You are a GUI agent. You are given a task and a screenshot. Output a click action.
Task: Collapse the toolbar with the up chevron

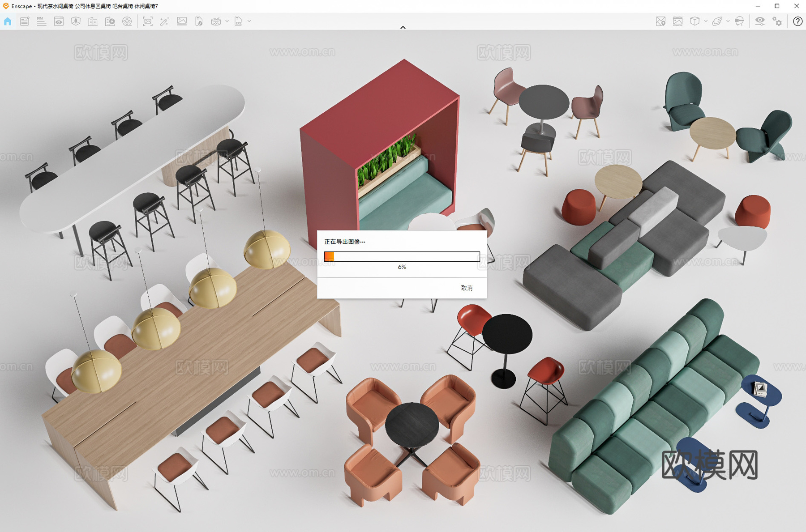click(403, 27)
